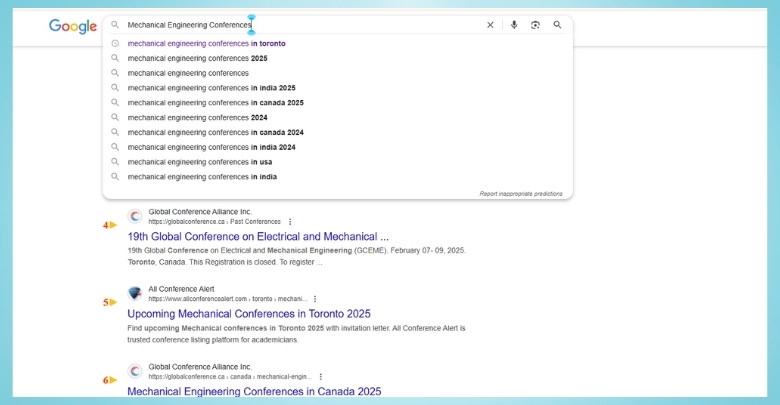The width and height of the screenshot is (780, 405).
Task: Click globalconference.ca › canada › mechanical-engin URL
Action: [230, 377]
